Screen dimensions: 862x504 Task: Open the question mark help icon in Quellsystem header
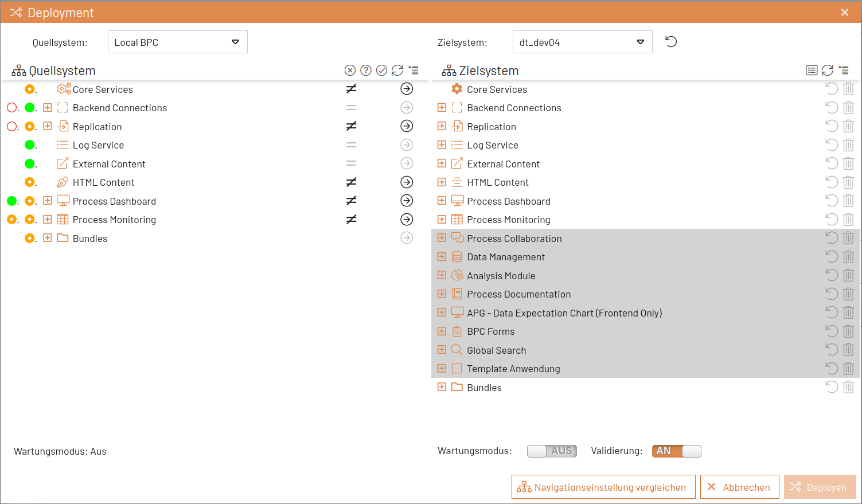(366, 70)
